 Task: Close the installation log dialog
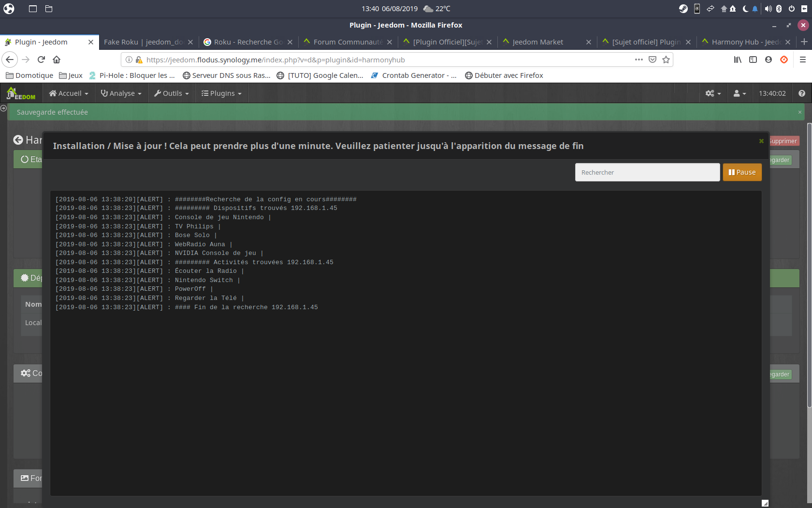pyautogui.click(x=761, y=141)
